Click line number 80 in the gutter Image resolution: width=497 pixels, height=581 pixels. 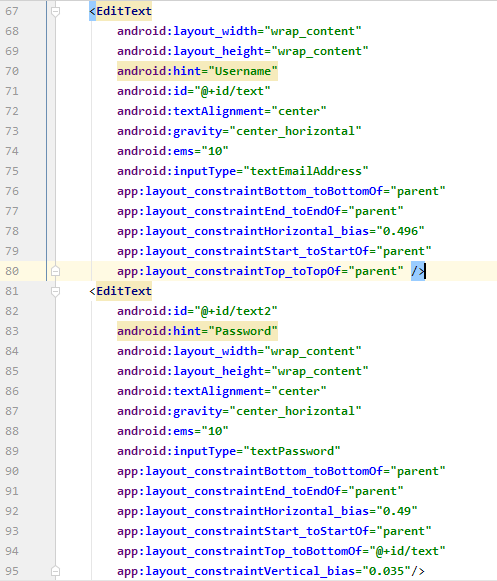[12, 271]
